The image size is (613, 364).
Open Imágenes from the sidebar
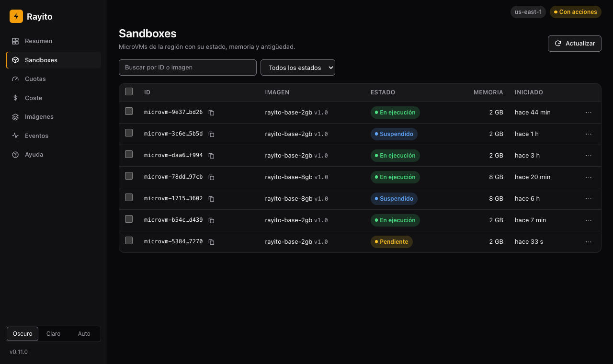pos(53,117)
